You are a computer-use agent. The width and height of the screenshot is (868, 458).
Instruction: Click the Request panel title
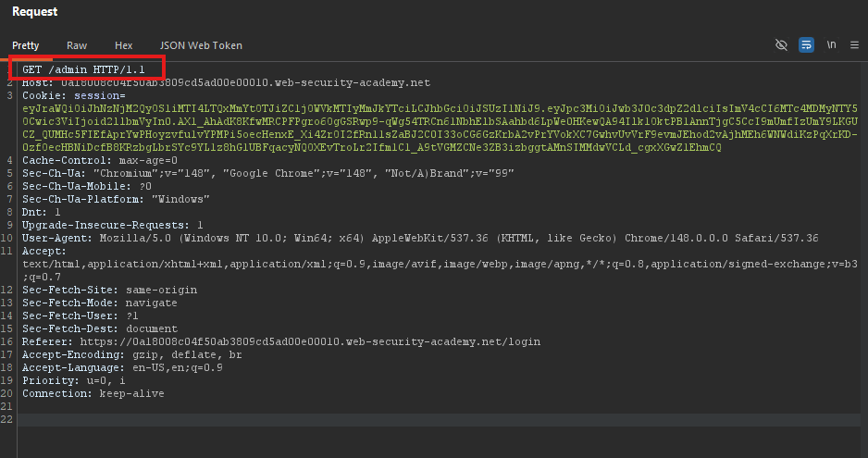click(x=34, y=12)
